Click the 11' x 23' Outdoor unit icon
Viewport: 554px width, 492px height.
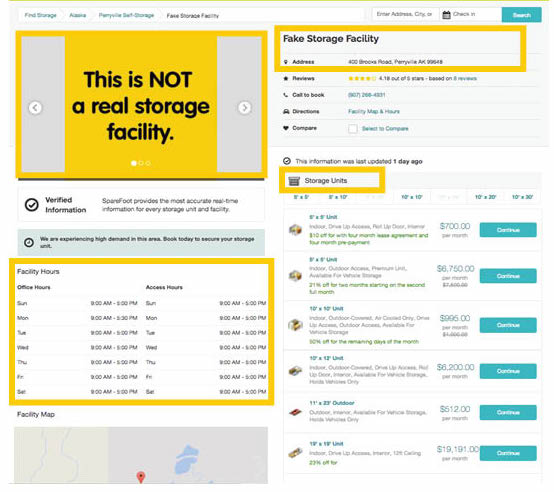pos(295,412)
